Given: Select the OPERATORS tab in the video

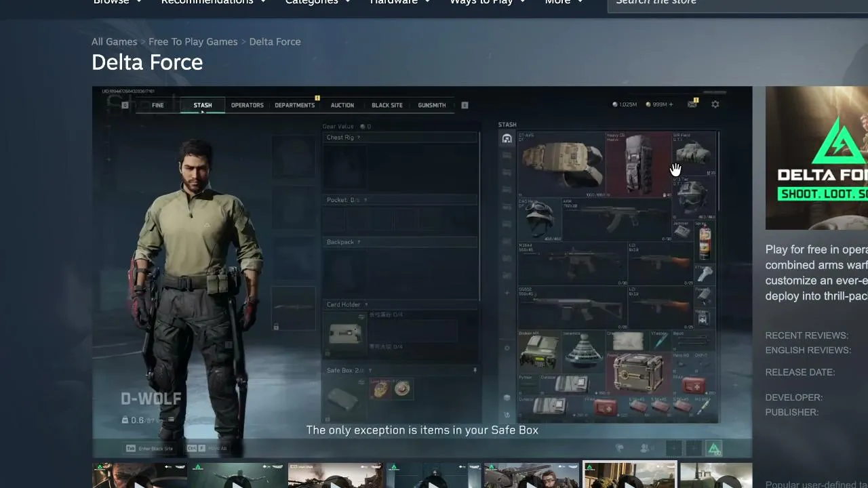Looking at the screenshot, I should point(247,105).
